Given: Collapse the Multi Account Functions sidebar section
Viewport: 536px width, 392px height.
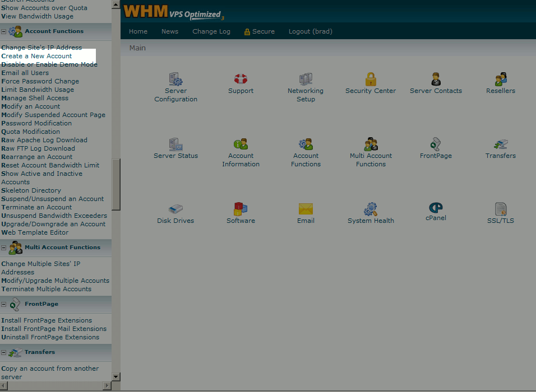Looking at the screenshot, I should [x=4, y=248].
